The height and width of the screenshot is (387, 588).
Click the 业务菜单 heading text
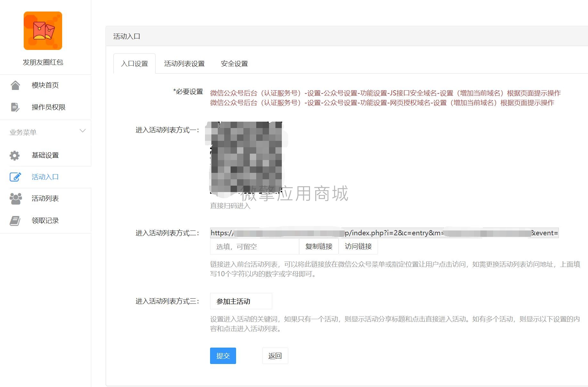23,132
